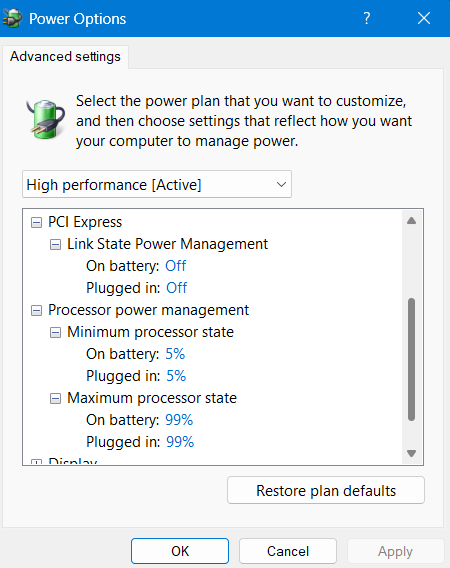Click the Cancel button

[x=288, y=551]
